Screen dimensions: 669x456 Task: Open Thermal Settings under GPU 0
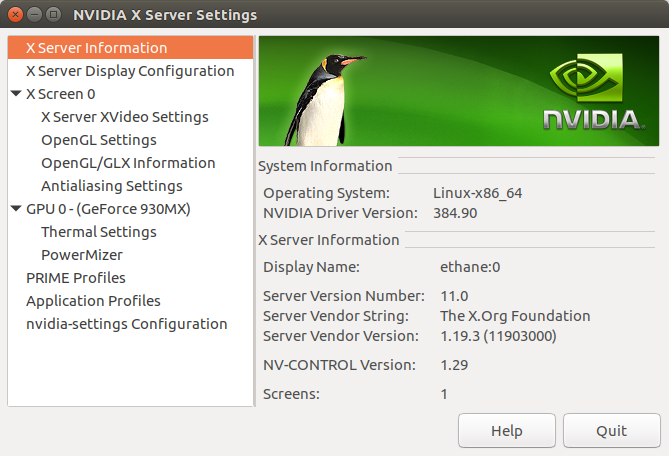[x=98, y=232]
